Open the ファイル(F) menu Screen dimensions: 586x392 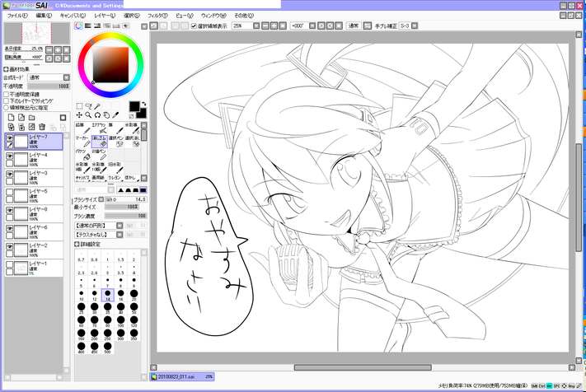[17, 16]
